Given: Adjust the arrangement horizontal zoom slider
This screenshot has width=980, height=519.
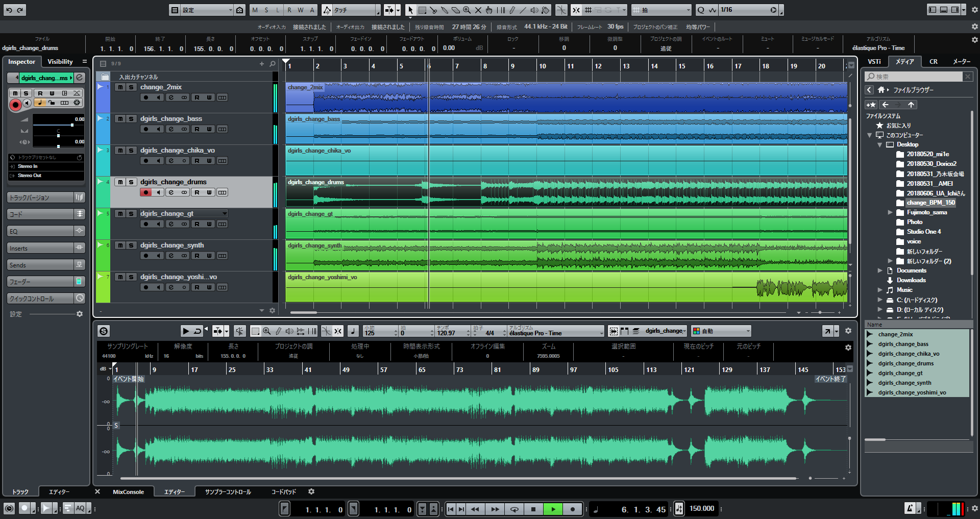Looking at the screenshot, I should pos(820,312).
